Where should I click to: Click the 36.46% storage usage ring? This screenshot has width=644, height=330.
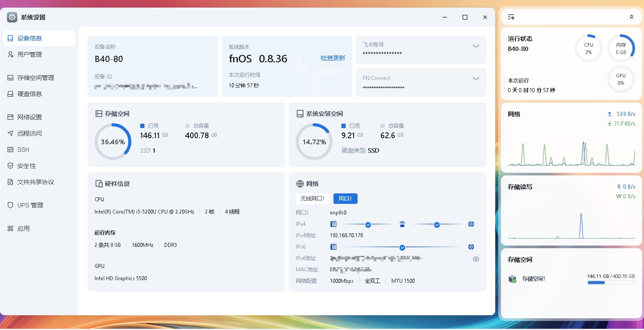113,142
